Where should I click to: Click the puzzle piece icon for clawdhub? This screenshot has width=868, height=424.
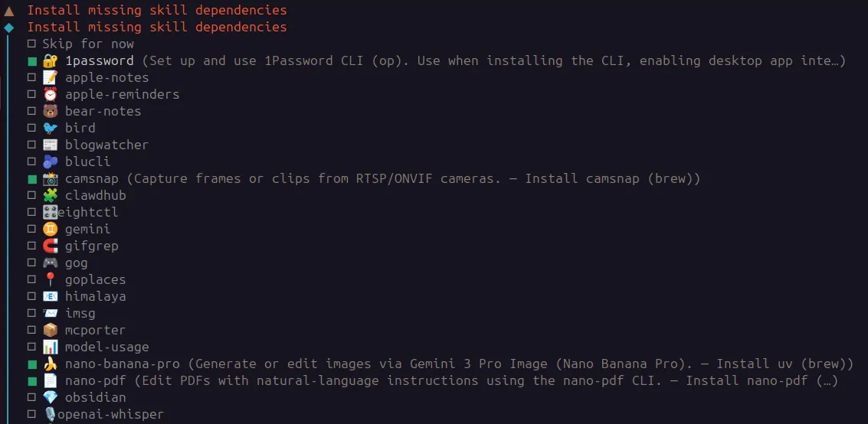(50, 195)
